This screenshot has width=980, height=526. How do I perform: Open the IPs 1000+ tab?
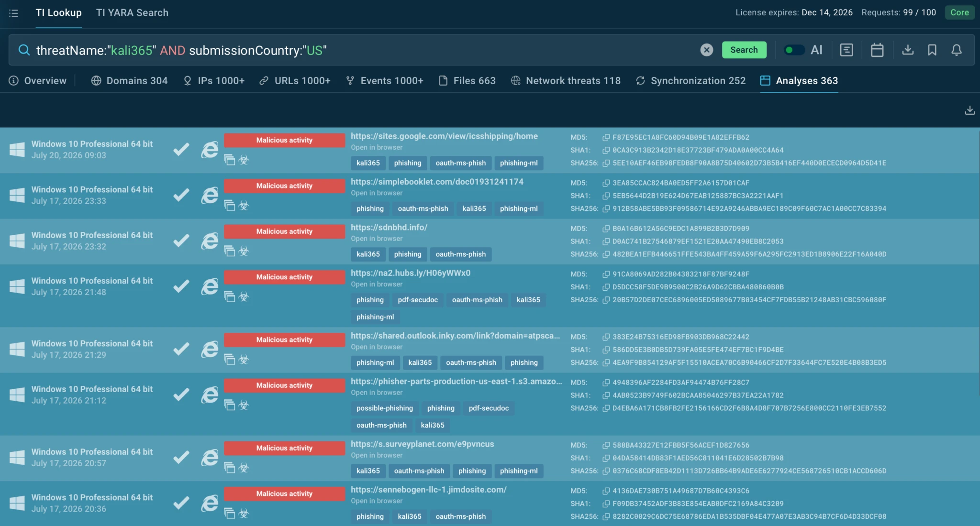tap(214, 80)
